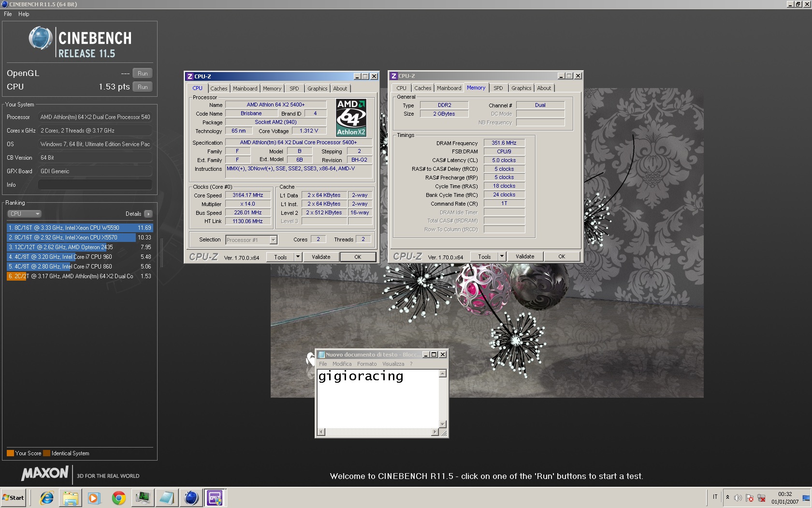Click Show Desktop icon at taskbar end
This screenshot has width=812, height=508.
click(x=806, y=498)
